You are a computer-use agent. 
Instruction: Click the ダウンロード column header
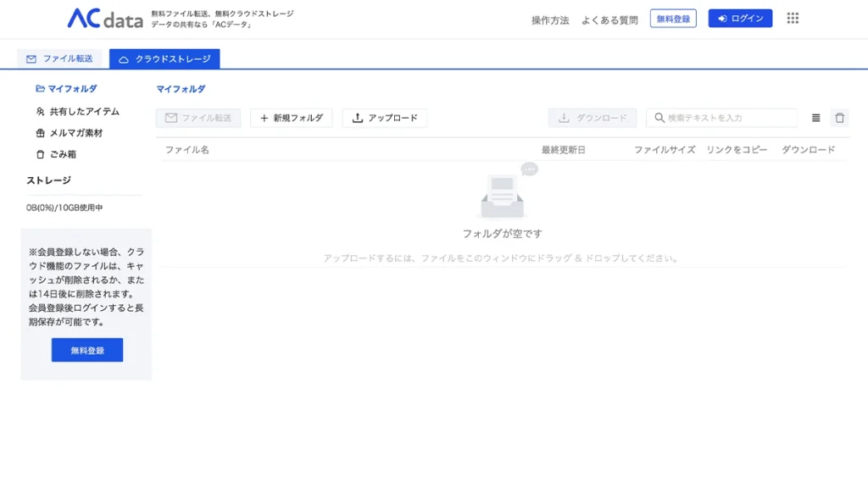(808, 150)
